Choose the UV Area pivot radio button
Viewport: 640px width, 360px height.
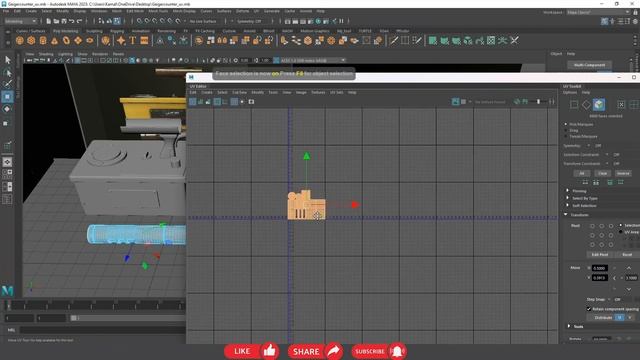(621, 232)
